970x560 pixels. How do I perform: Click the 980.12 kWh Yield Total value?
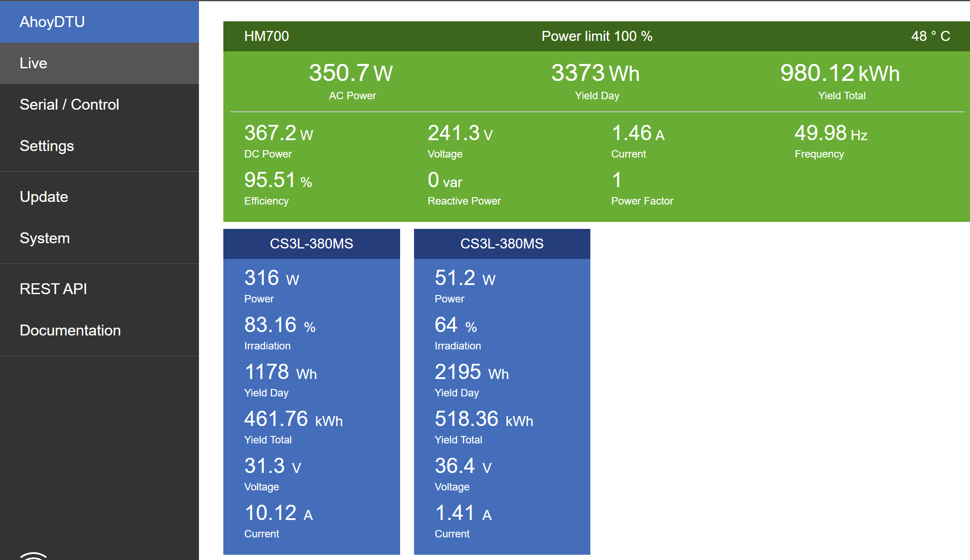coord(839,73)
